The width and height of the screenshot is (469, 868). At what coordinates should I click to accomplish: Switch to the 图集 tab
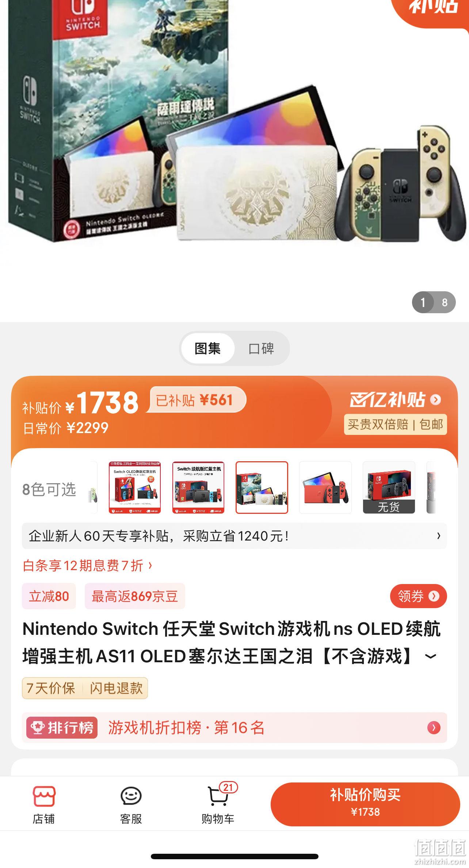(207, 348)
